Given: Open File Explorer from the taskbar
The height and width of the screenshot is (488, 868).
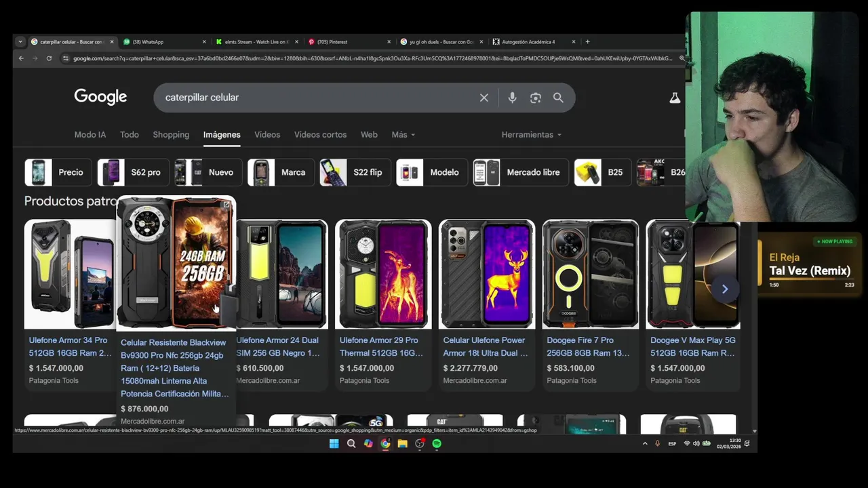Looking at the screenshot, I should 402,444.
